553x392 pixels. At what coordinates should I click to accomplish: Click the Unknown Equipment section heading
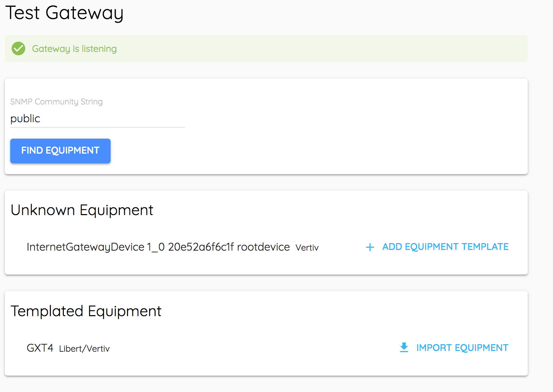[x=82, y=210]
